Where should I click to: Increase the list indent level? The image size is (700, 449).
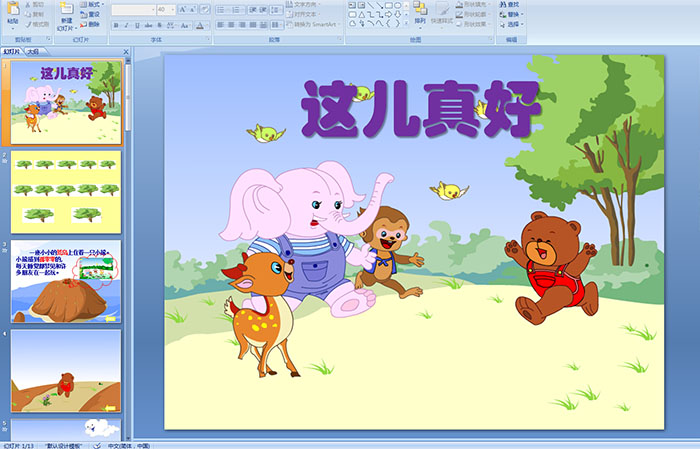click(263, 10)
